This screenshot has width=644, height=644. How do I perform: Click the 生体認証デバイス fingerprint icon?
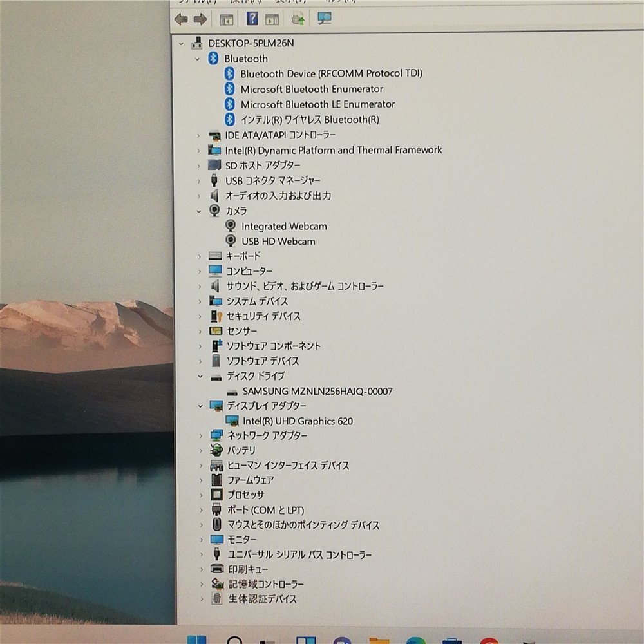(217, 599)
